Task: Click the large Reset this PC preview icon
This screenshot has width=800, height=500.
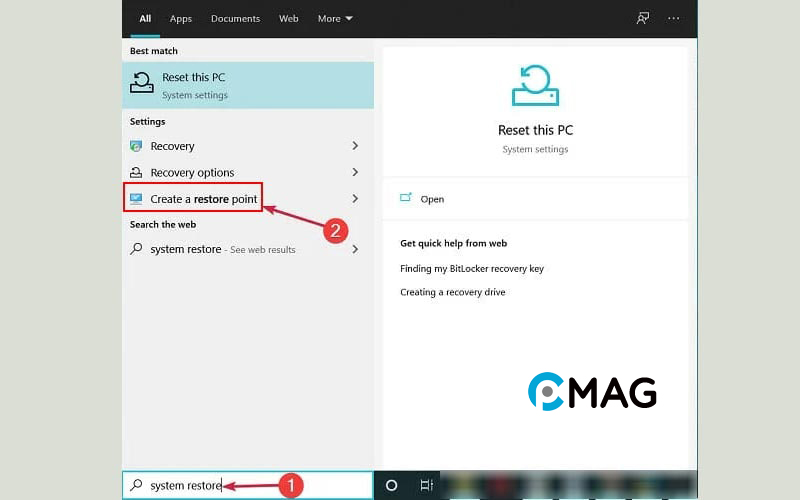Action: coord(535,87)
